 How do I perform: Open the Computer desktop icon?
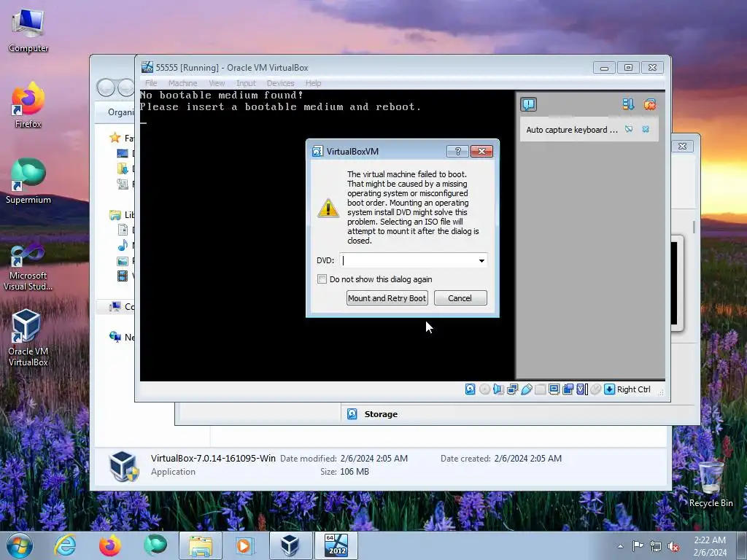[28, 31]
